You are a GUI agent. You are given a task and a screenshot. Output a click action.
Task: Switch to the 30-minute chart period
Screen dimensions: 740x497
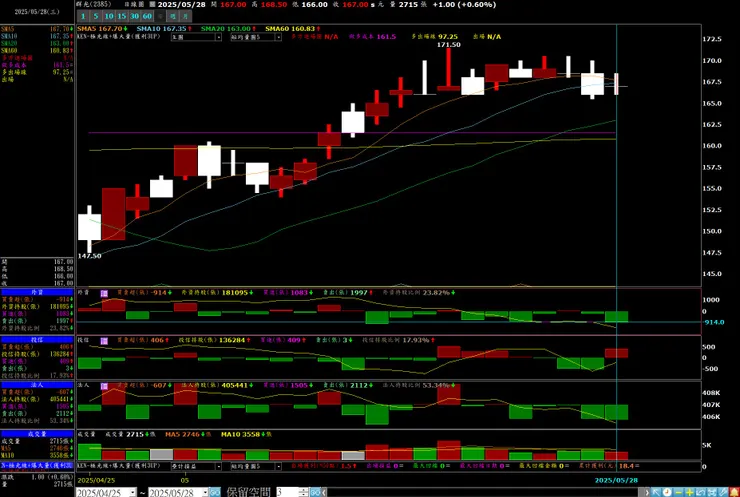coord(135,16)
